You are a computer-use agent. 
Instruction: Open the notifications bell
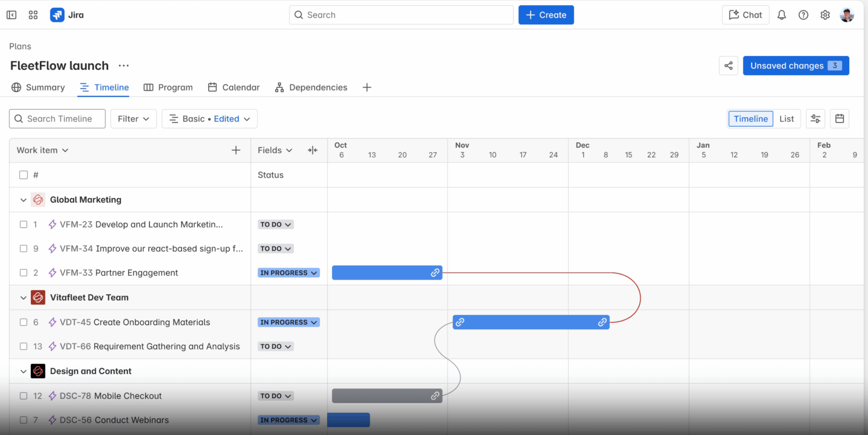point(782,15)
